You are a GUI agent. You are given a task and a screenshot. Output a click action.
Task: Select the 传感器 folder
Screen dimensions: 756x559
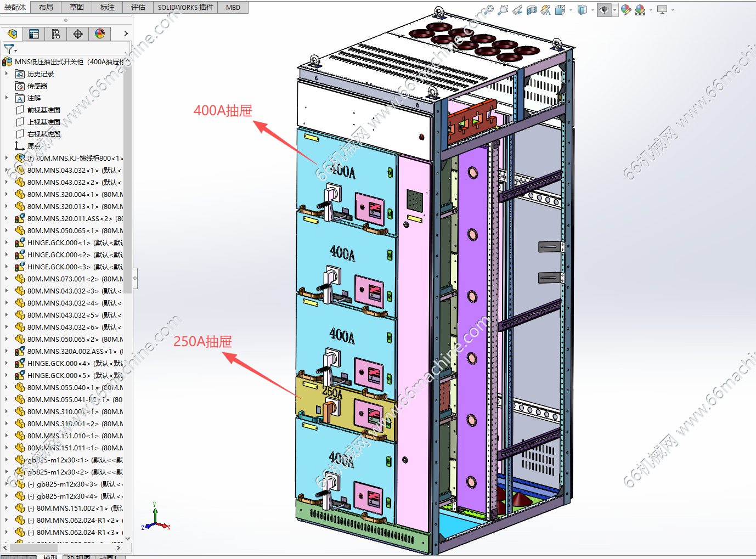pyautogui.click(x=31, y=86)
